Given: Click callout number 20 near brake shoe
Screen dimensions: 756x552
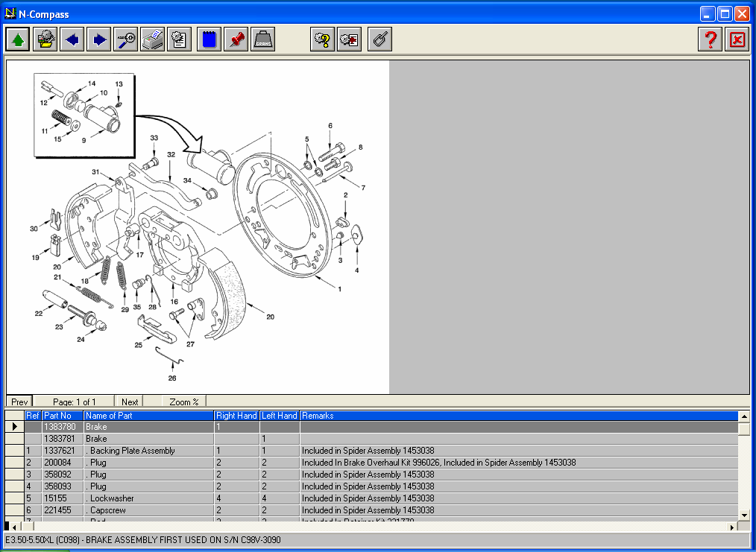Looking at the screenshot, I should 270,317.
